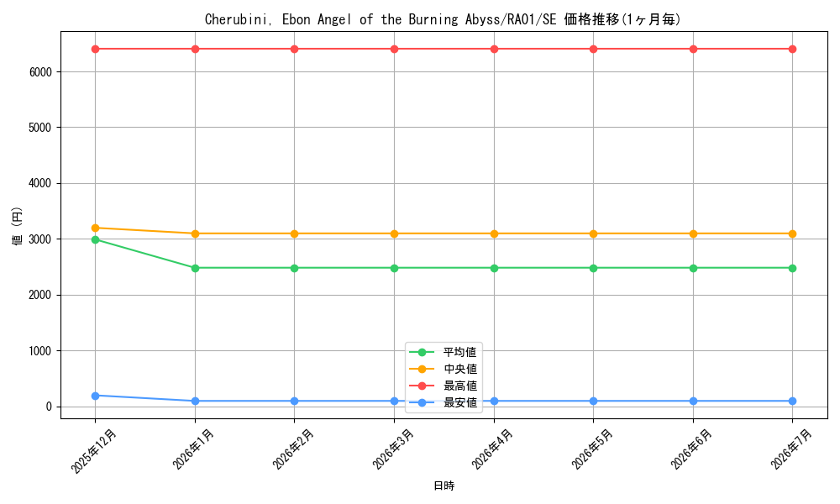Image resolution: width=840 pixels, height=504 pixels.
Task: Click the y-axis tick label 0
Action: 50,407
